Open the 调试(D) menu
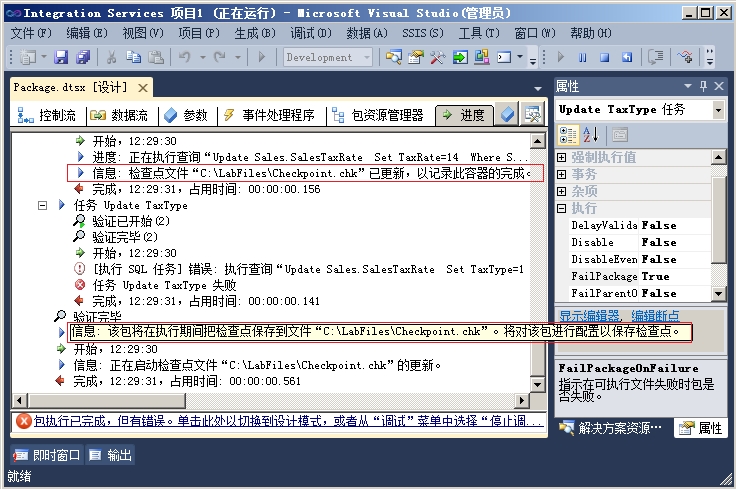This screenshot has height=489, width=736. [x=311, y=33]
